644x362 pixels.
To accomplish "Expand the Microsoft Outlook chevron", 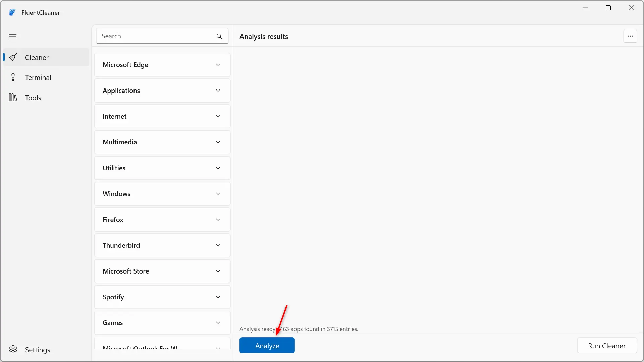I will click(218, 348).
